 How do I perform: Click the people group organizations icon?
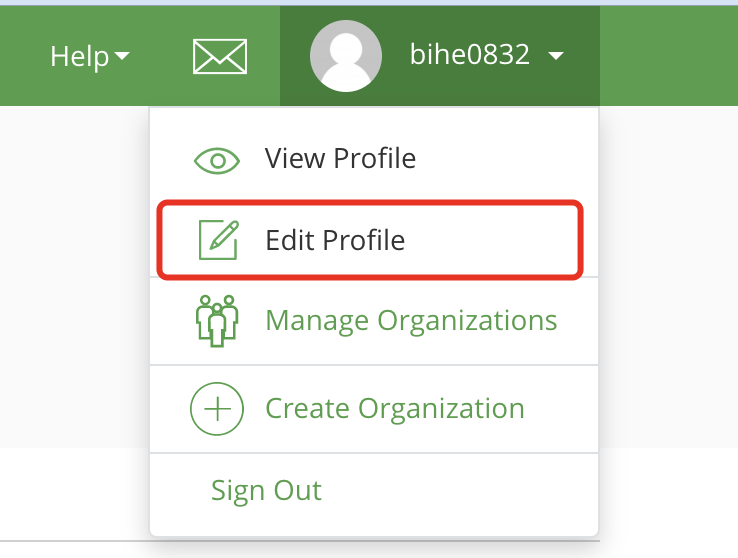tap(216, 321)
